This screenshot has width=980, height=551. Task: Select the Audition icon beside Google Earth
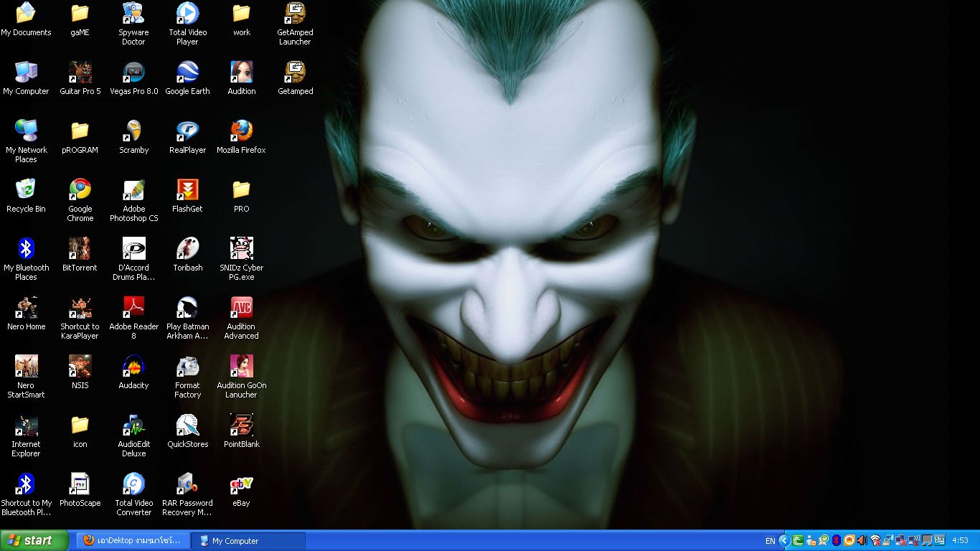point(241,78)
